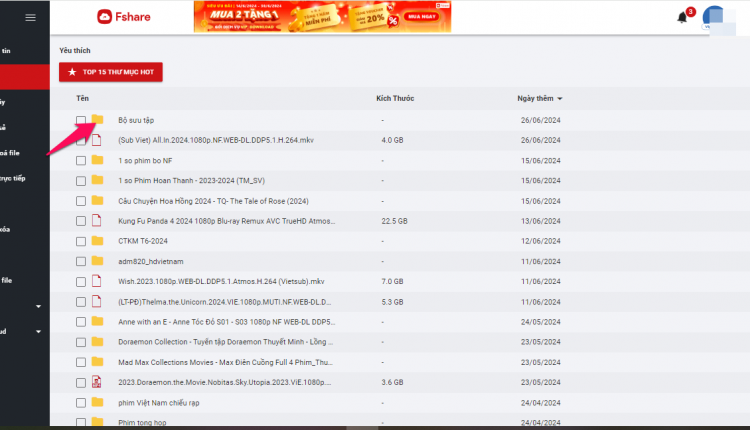Click the All.In.2024 mkv file icon
This screenshot has width=750, height=430.
[97, 140]
